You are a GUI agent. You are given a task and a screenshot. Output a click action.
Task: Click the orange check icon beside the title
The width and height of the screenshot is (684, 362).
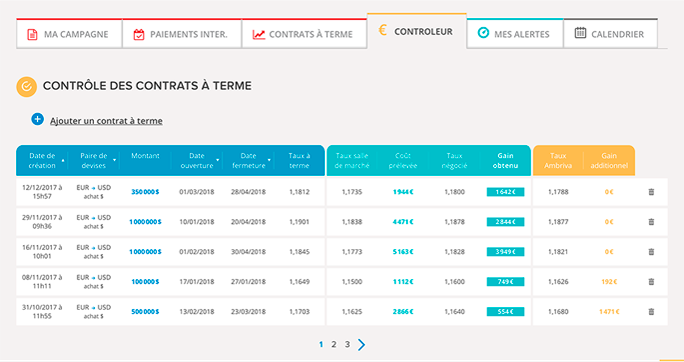point(26,86)
